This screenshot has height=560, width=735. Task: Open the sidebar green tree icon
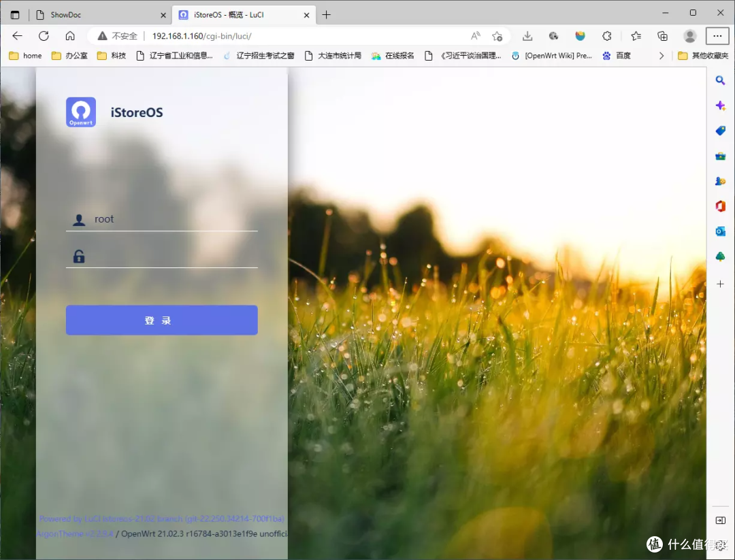point(721,257)
